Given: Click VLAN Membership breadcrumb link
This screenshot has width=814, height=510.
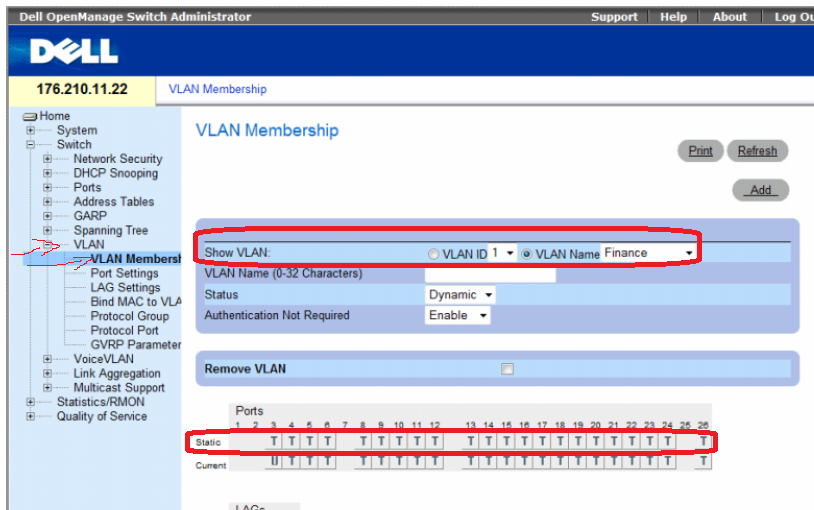Looking at the screenshot, I should [218, 89].
